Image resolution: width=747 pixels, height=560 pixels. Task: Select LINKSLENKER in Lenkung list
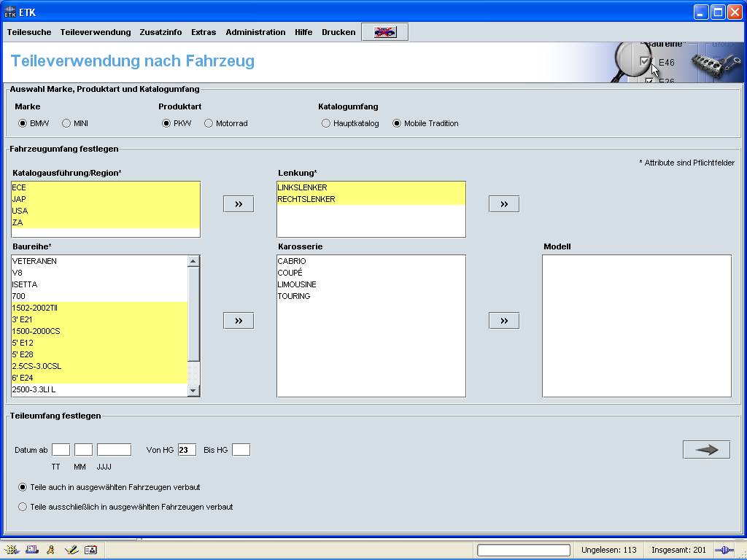(371, 187)
